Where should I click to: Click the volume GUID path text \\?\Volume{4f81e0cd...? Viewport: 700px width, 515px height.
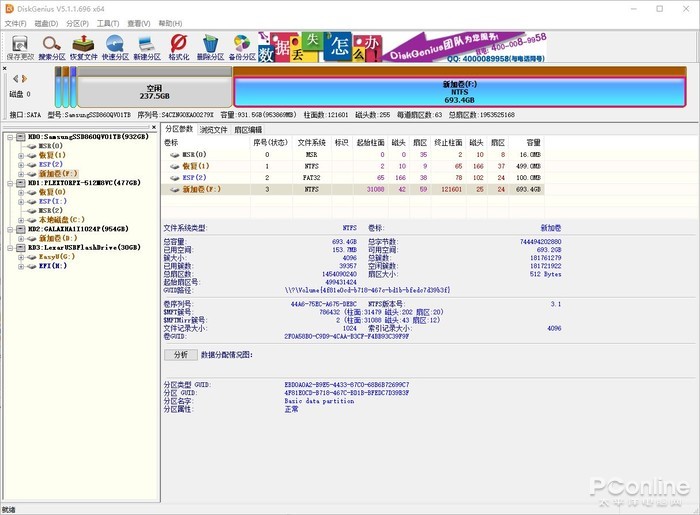pos(367,290)
